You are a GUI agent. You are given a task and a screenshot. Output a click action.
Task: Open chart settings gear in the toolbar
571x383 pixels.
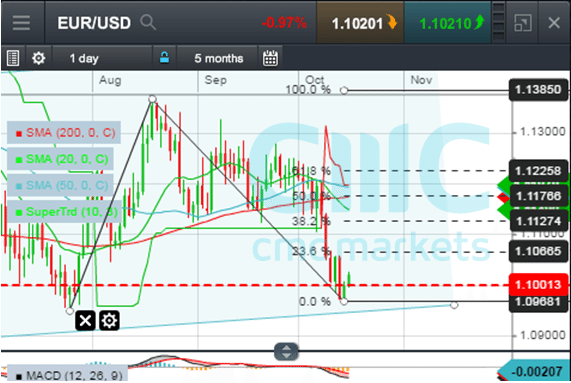click(39, 58)
